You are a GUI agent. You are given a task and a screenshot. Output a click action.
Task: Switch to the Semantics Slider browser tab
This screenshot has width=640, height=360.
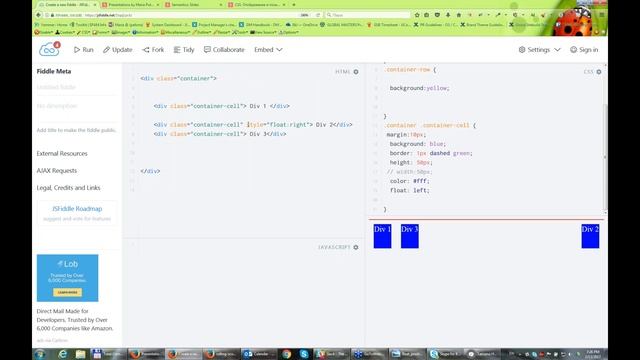pyautogui.click(x=193, y=4)
